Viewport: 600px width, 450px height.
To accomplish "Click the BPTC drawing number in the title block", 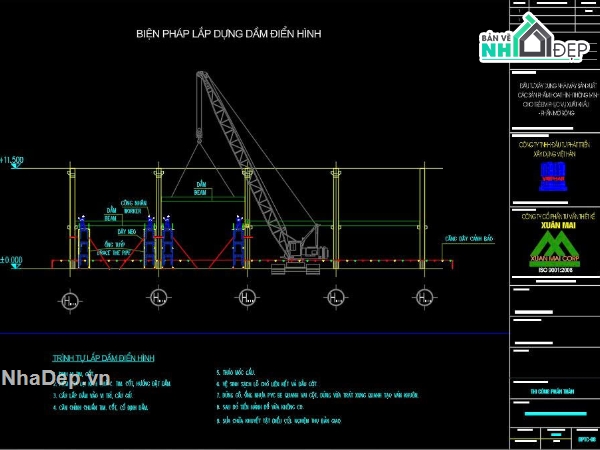I will point(585,440).
